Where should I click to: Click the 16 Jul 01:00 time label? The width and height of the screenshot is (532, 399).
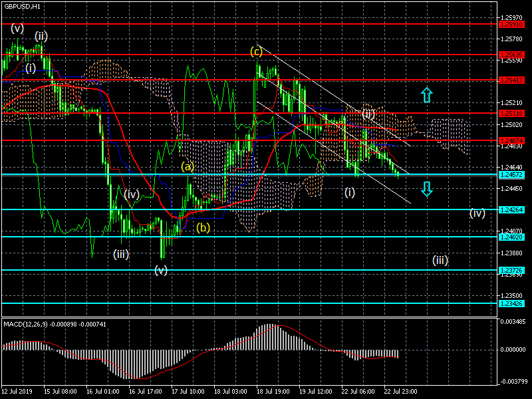click(x=103, y=392)
